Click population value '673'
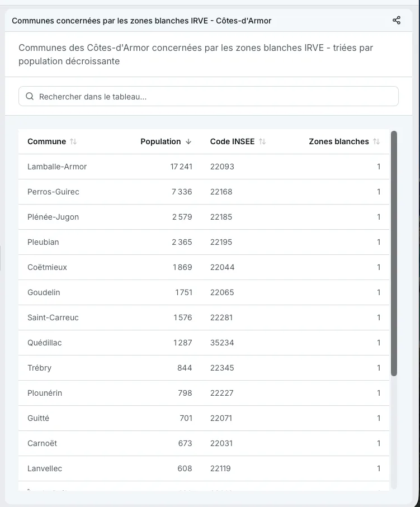The image size is (420, 507). [x=185, y=443]
